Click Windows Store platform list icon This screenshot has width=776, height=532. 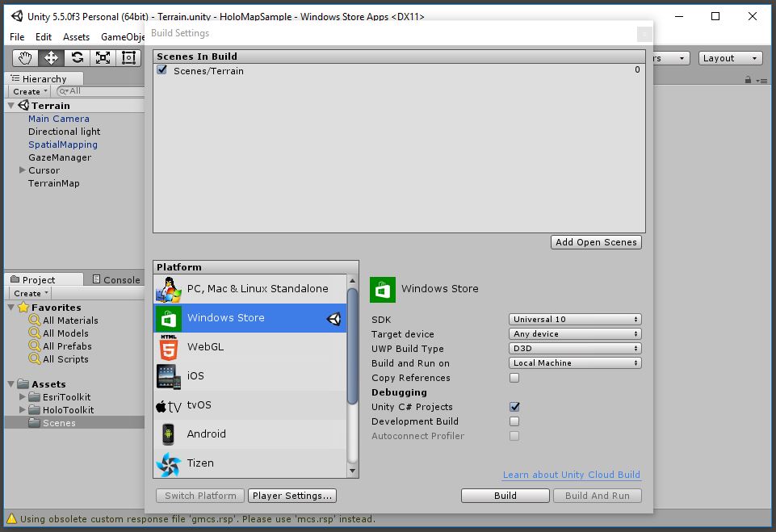coord(168,318)
